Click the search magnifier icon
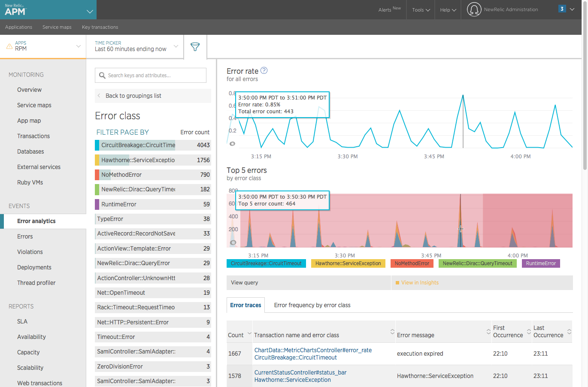588x387 pixels. [x=102, y=76]
